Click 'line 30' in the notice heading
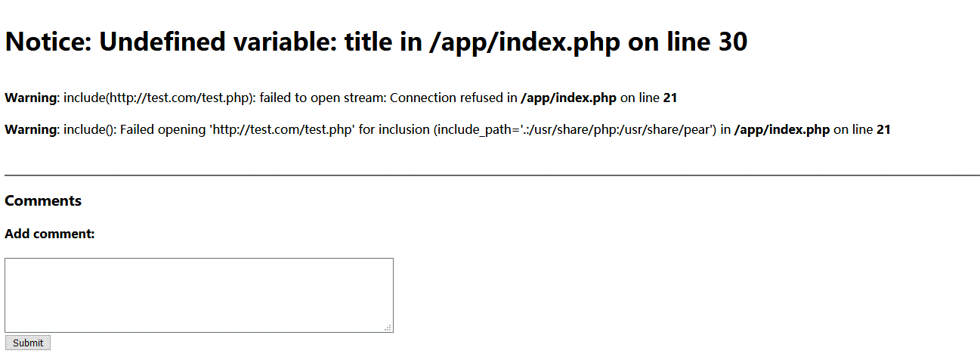980x363 pixels. tap(705, 42)
